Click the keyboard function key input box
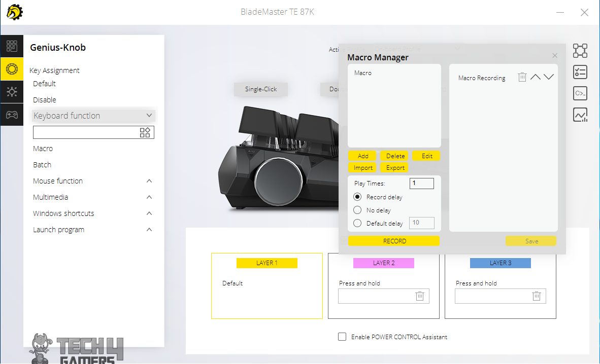The image size is (600, 364). tap(93, 132)
